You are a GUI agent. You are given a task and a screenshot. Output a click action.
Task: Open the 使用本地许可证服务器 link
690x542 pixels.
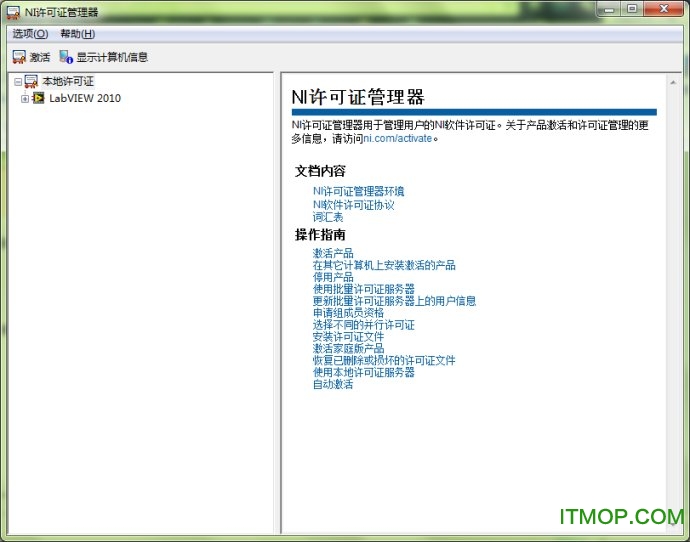(x=364, y=373)
